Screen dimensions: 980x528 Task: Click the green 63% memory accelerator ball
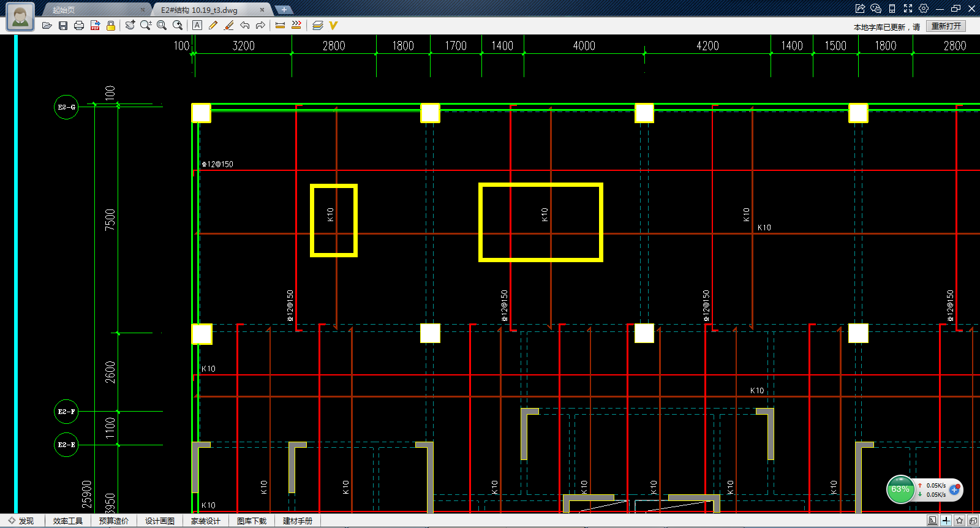click(x=900, y=489)
